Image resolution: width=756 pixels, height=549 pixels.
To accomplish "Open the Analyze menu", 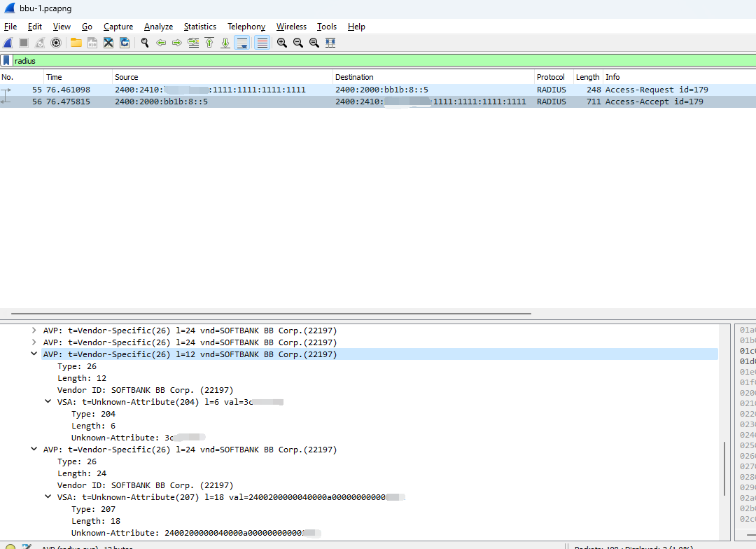I will coord(158,27).
